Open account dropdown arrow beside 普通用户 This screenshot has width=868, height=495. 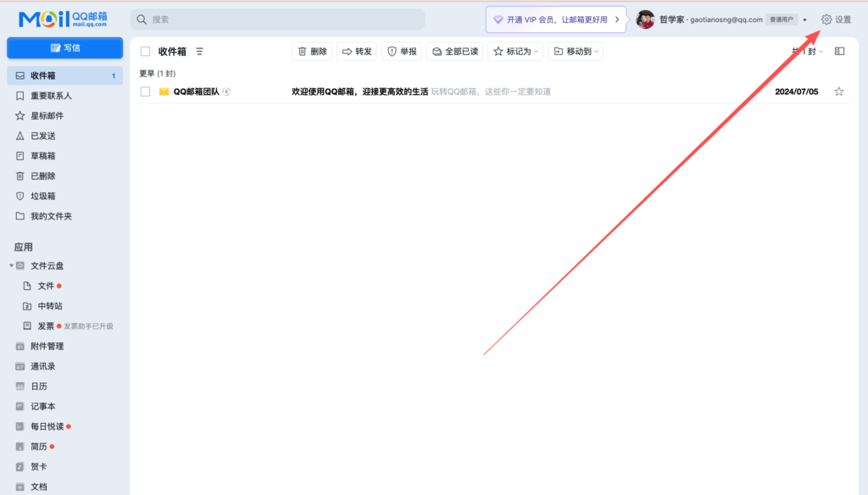[804, 20]
